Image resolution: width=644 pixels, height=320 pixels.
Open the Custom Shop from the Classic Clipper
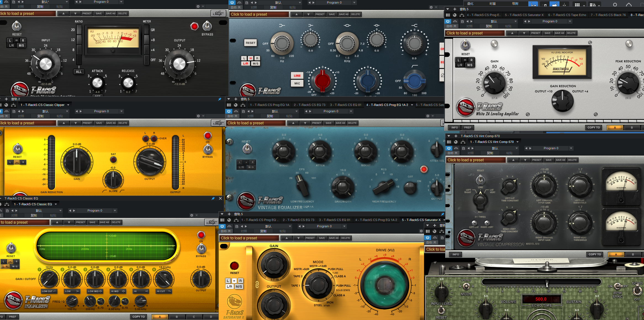(218, 123)
